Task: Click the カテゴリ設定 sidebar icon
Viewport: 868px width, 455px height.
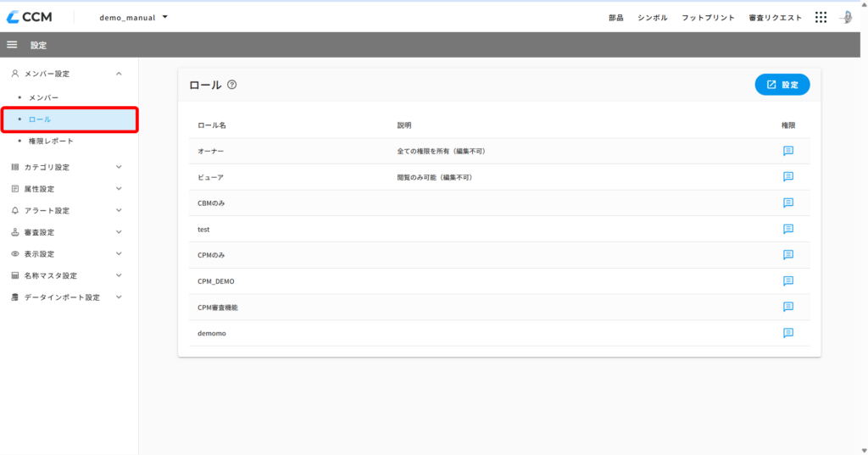Action: pos(15,167)
